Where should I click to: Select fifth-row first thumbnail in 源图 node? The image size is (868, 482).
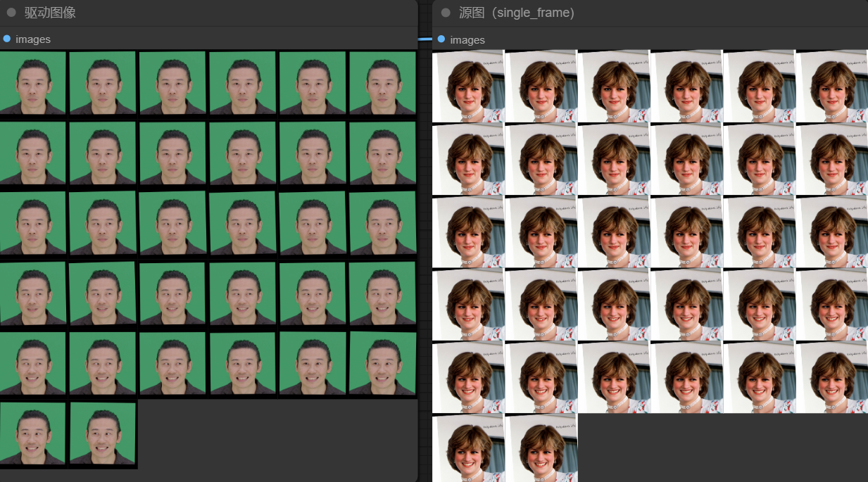(468, 376)
